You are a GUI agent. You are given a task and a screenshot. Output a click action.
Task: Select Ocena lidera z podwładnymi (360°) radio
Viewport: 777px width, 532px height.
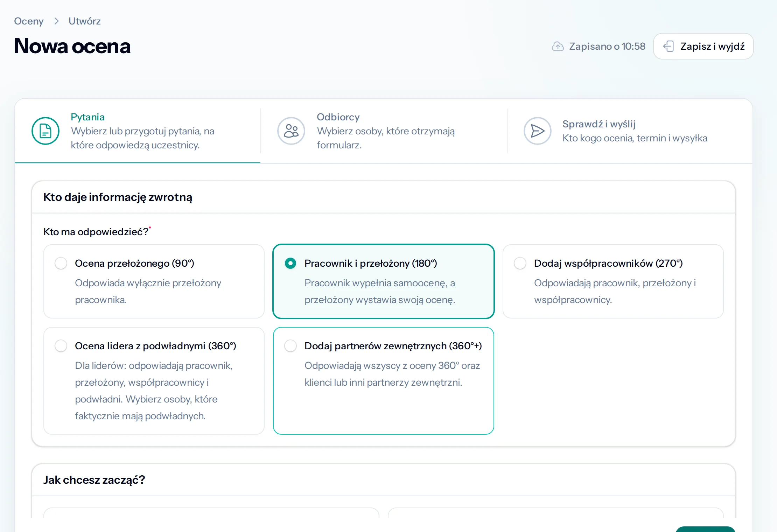61,346
